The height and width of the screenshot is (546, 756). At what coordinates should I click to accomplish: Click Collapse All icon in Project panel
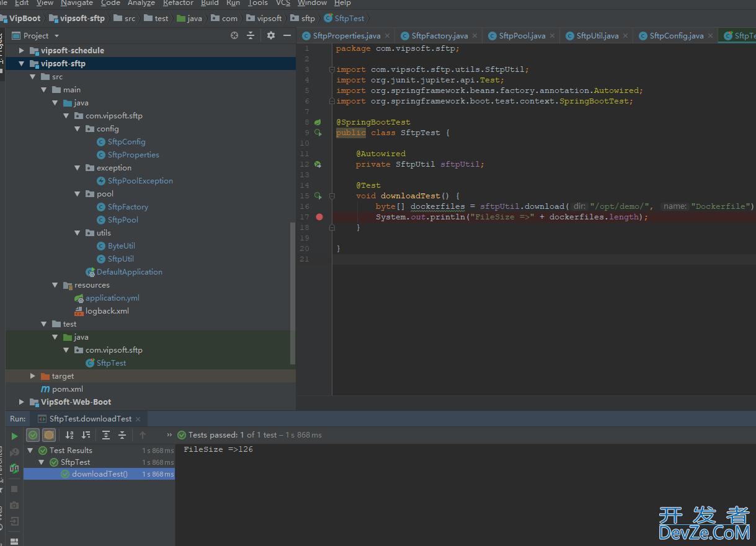pos(251,35)
